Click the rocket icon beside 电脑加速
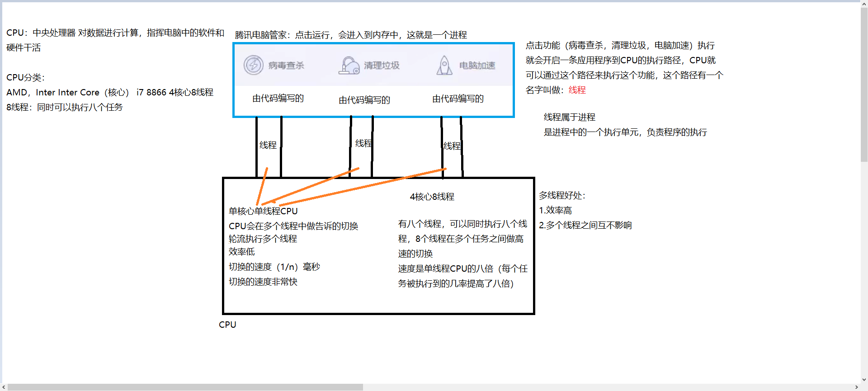 click(x=444, y=66)
